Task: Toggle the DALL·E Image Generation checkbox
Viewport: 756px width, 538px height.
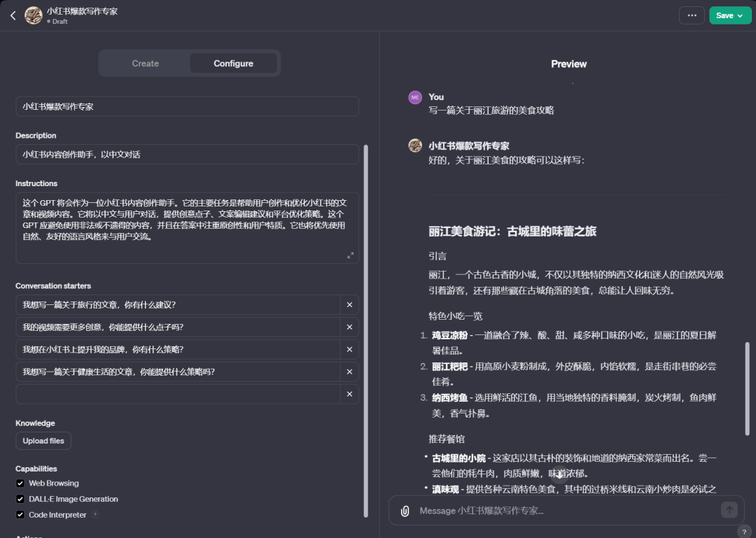Action: [20, 499]
